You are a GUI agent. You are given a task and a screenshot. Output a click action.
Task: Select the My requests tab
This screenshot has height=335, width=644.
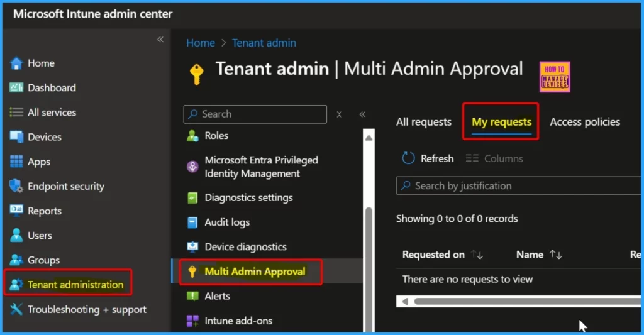tap(501, 122)
